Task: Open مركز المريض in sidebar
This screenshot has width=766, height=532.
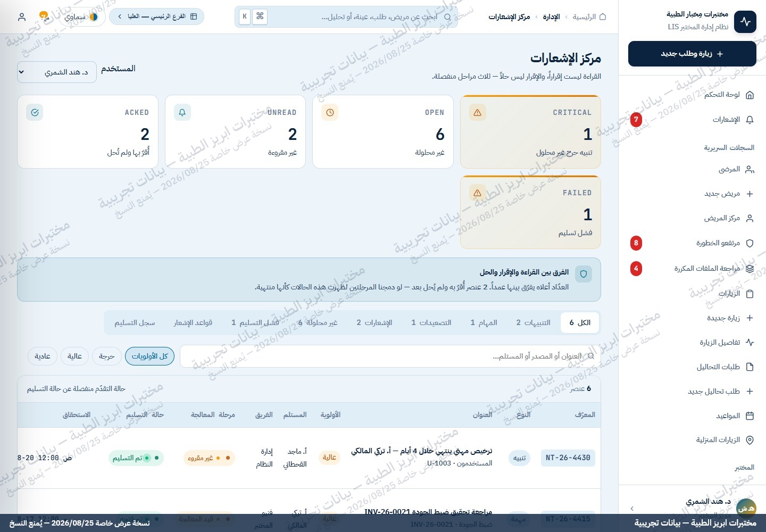Action: pos(692,218)
